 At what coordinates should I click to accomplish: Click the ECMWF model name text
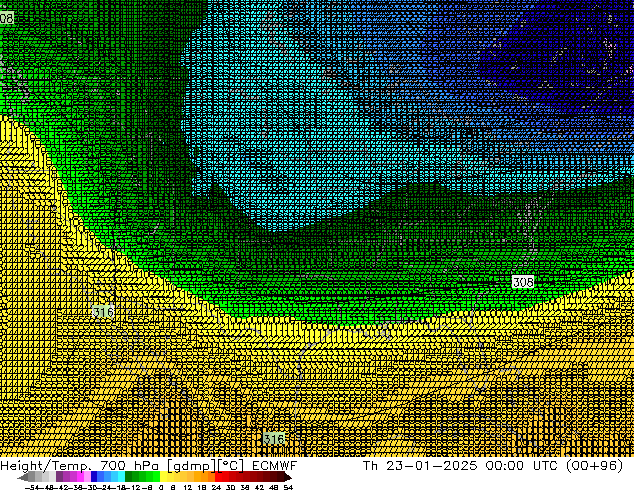[x=275, y=465]
